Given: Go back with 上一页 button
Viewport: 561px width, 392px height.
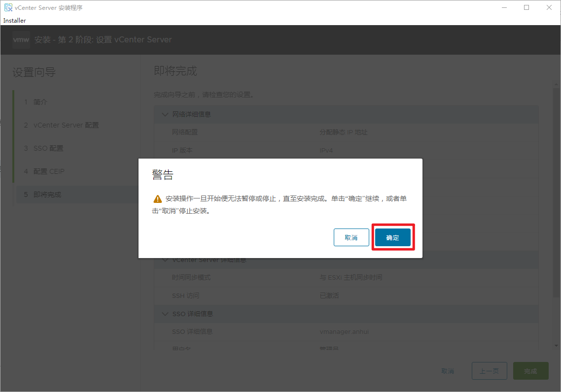Looking at the screenshot, I should point(489,371).
